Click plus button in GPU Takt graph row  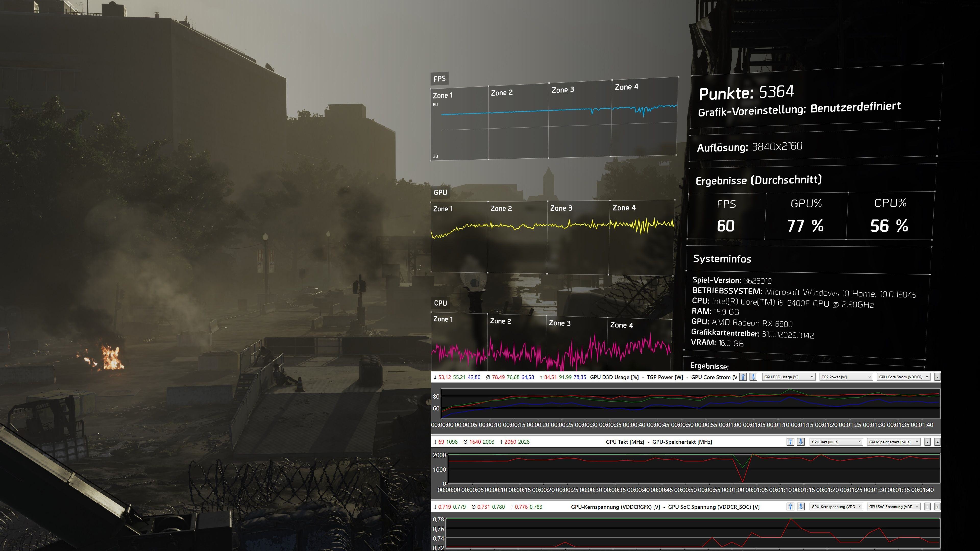pyautogui.click(x=937, y=442)
